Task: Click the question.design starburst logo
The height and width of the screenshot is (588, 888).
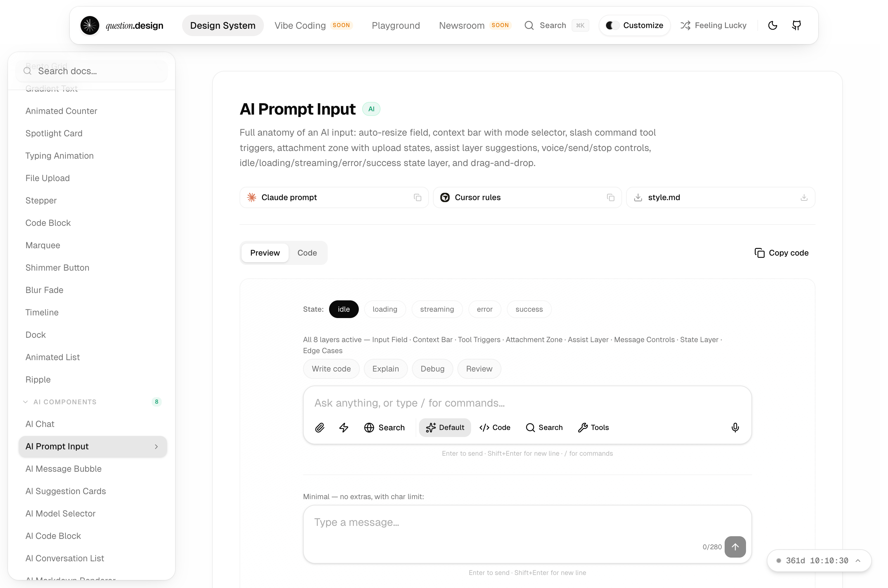Action: [x=90, y=25]
